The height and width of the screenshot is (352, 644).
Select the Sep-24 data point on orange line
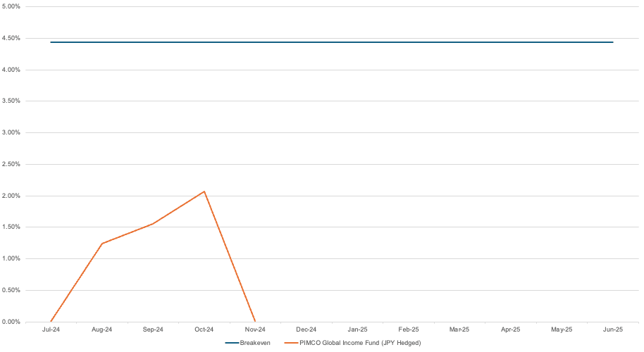[x=153, y=224]
